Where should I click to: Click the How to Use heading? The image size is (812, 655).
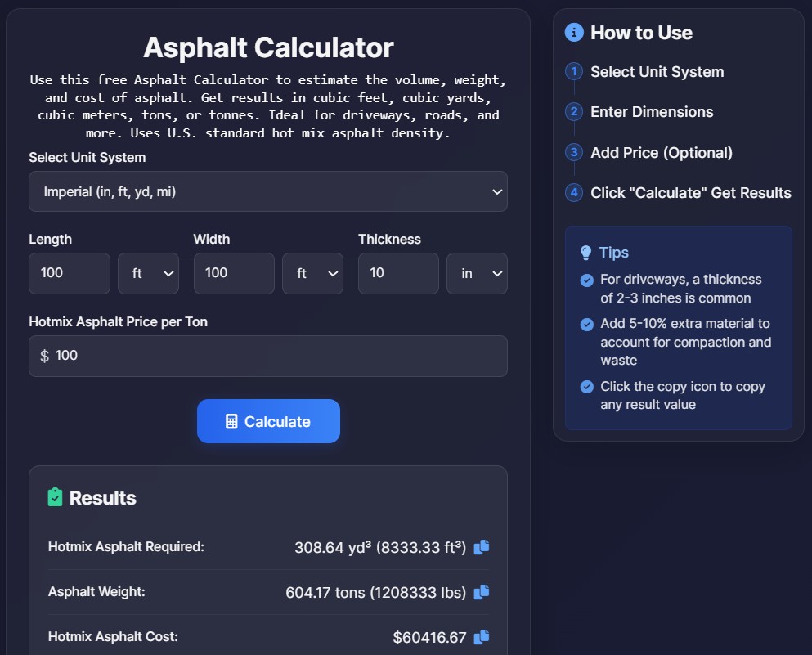tap(641, 32)
